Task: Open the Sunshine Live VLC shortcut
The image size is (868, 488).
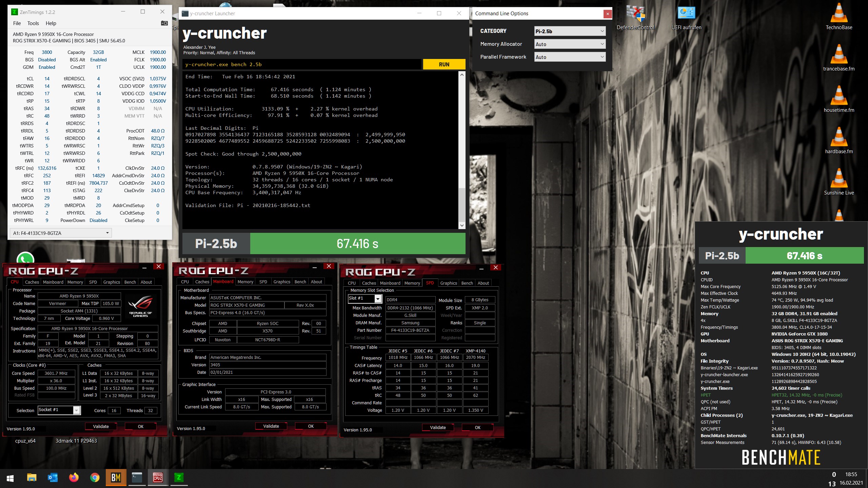Action: click(x=839, y=182)
